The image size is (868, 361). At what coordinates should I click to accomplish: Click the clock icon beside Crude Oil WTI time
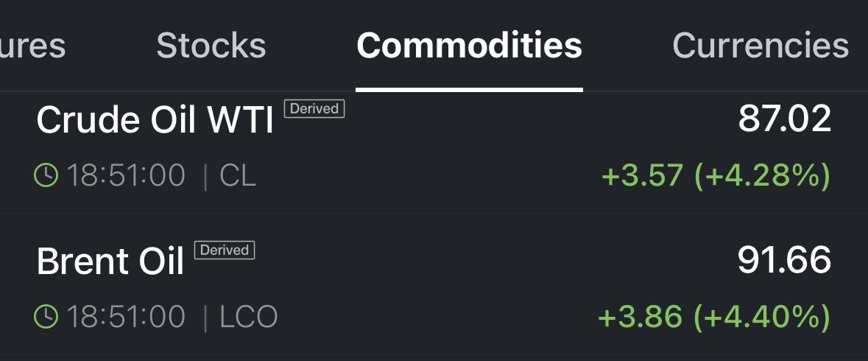46,175
